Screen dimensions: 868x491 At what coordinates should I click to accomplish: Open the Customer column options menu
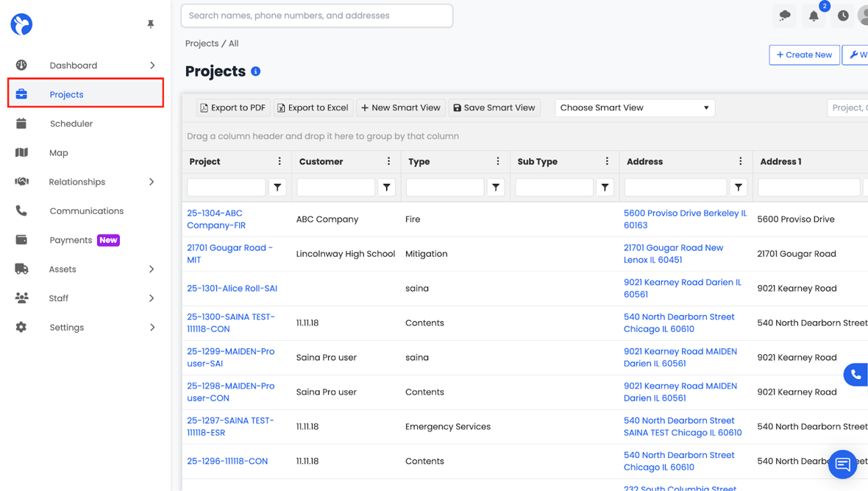point(388,161)
